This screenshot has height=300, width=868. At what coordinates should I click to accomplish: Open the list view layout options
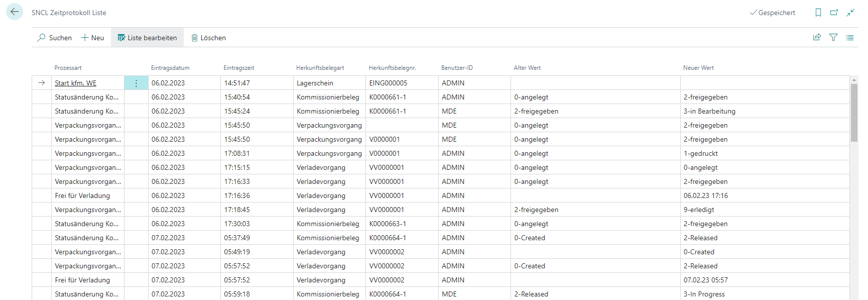coord(849,37)
